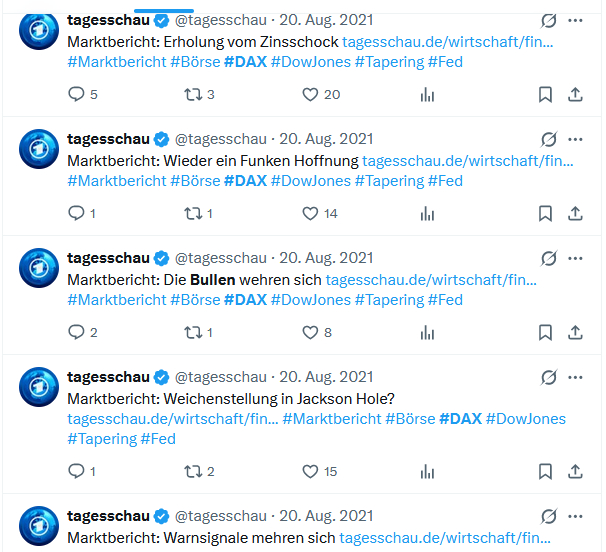Open more options for 'Erholung vom Zinsschock' tweet

pos(575,20)
